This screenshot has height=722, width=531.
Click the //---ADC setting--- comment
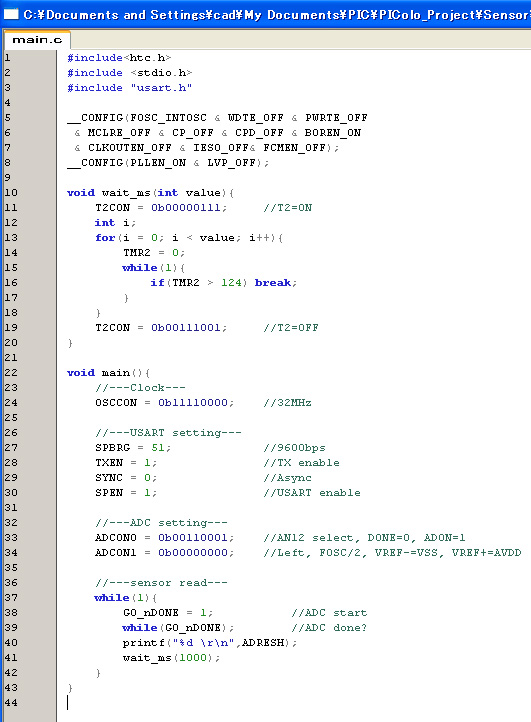coord(161,523)
